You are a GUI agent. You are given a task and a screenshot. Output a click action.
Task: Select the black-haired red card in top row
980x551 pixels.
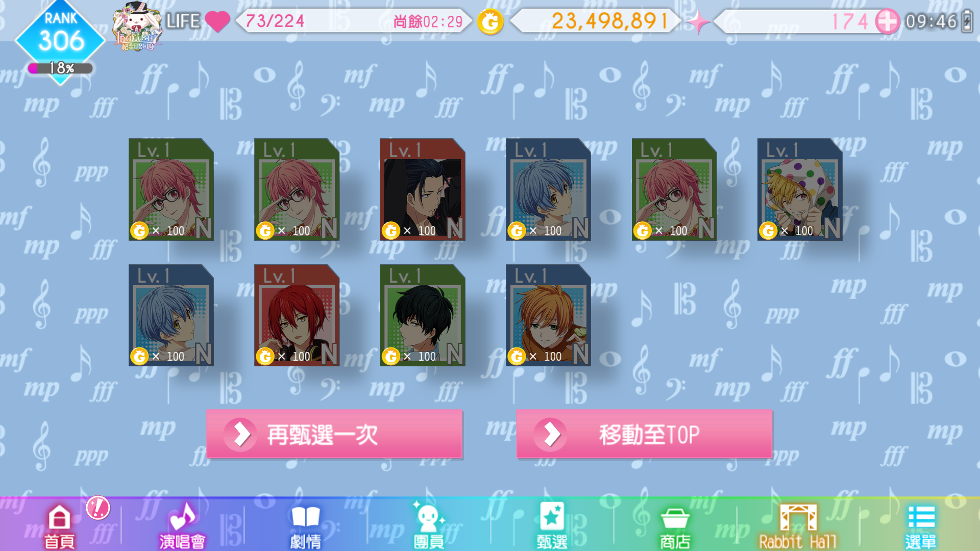(423, 189)
